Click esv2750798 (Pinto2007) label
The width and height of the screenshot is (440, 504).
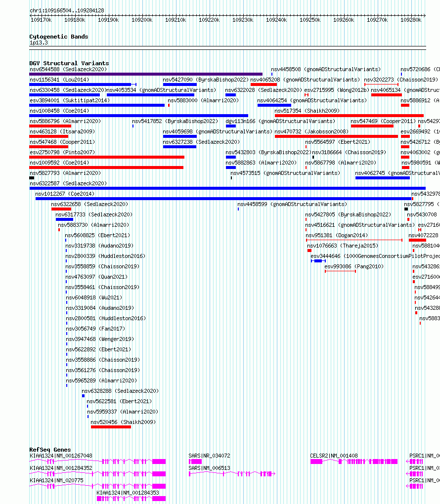[62, 152]
